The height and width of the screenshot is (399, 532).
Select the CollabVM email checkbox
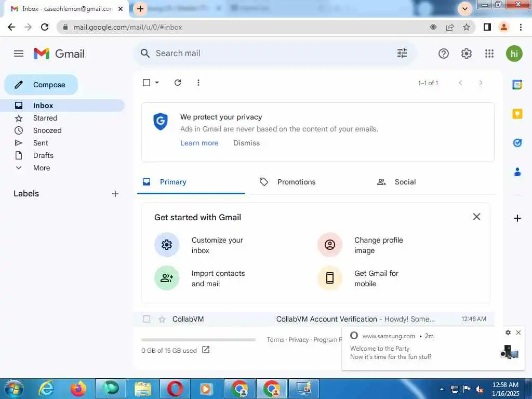[147, 319]
